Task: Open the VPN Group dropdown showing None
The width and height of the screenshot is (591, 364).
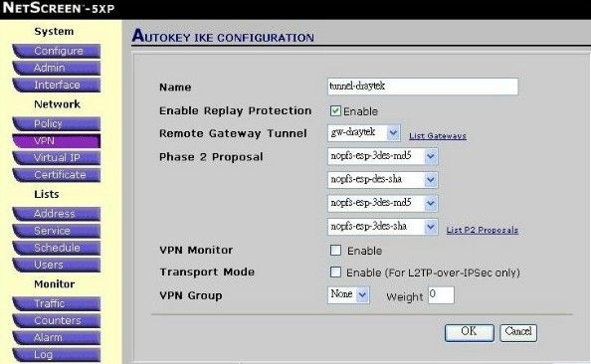Action: (x=348, y=294)
